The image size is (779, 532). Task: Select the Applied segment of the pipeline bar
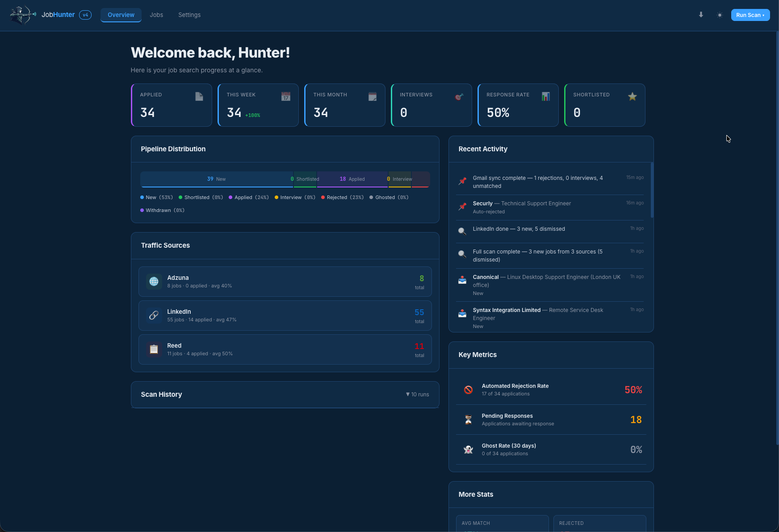(353, 179)
